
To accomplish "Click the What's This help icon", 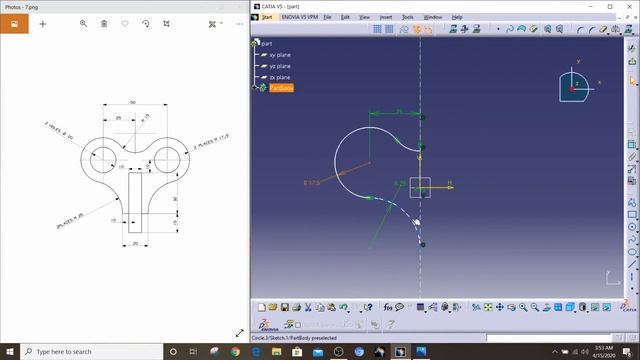I will coord(368,307).
